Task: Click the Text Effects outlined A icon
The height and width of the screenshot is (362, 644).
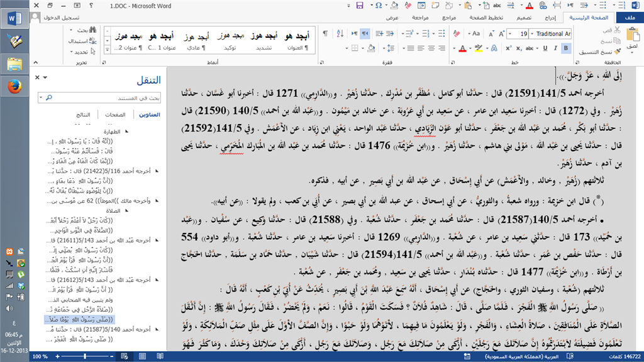Action: [494, 48]
